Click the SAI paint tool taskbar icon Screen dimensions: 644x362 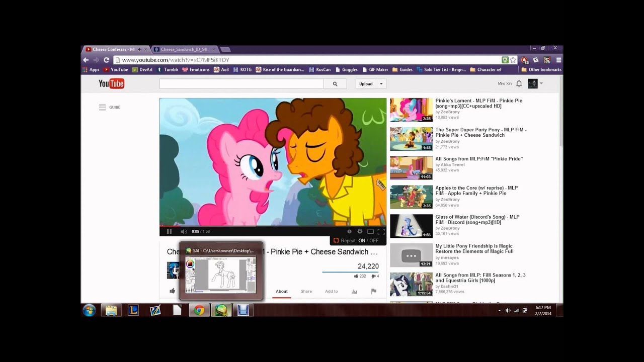click(221, 310)
